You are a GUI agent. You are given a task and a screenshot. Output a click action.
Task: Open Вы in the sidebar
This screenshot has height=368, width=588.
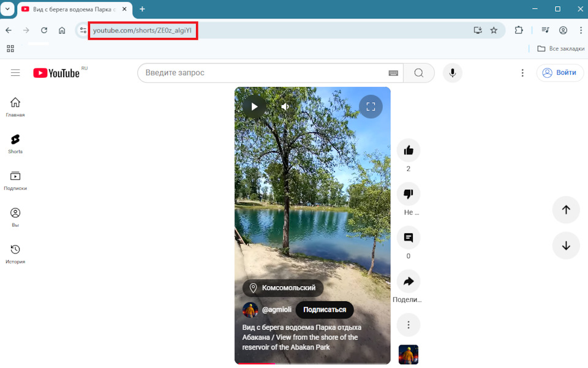[15, 217]
